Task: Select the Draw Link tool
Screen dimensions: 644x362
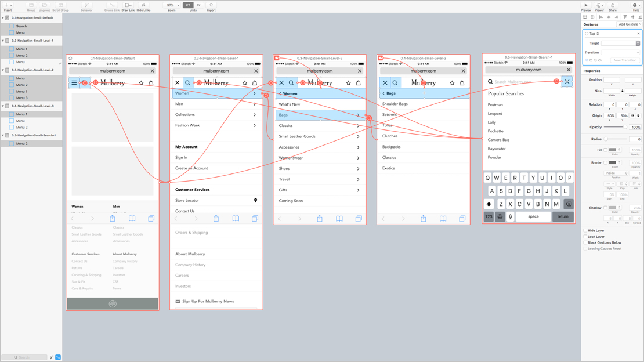Action: [x=128, y=5]
